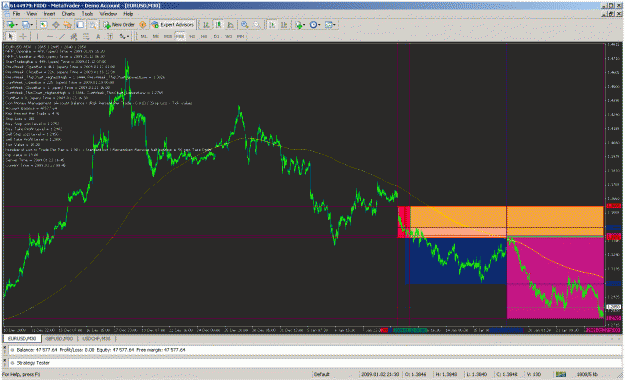Open the Indicators list dropdown

pyautogui.click(x=300, y=25)
